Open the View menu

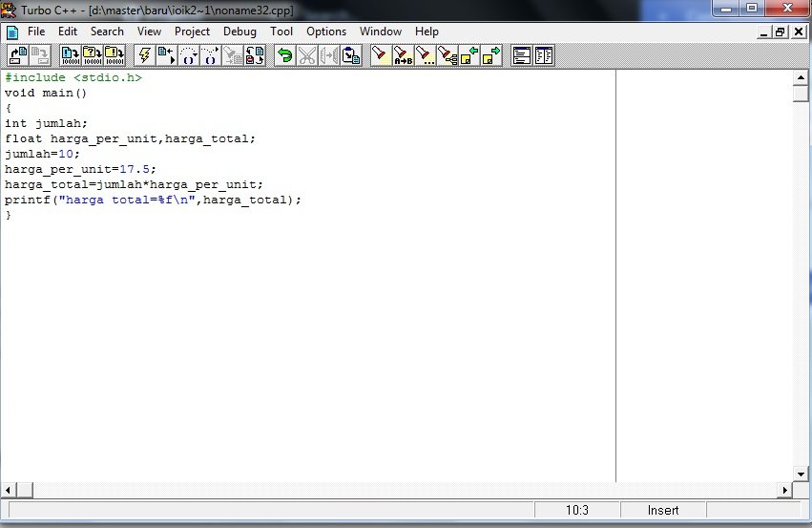tap(149, 32)
